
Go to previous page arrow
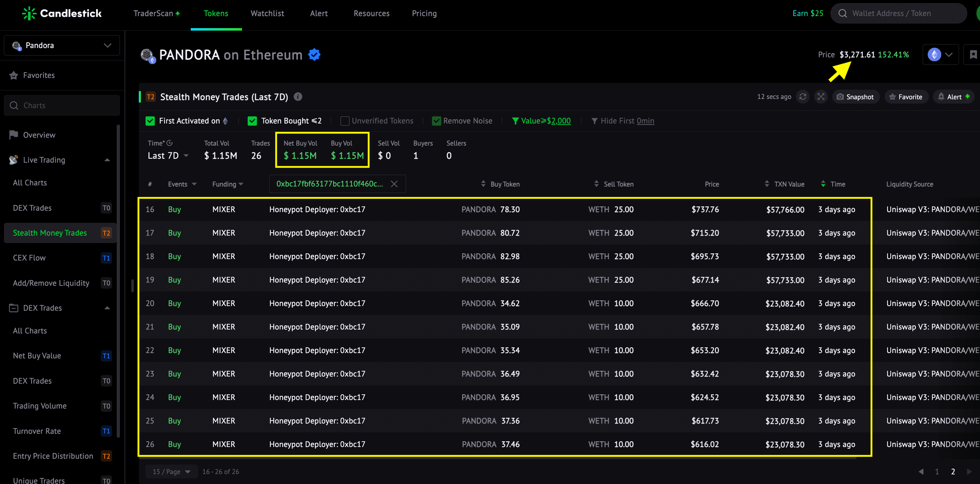(x=921, y=472)
